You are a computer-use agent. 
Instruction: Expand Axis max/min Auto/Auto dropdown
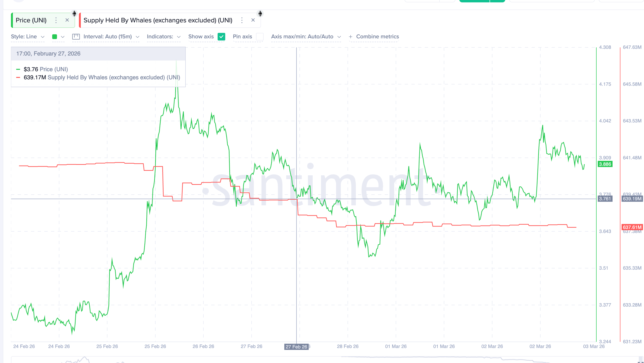pyautogui.click(x=306, y=37)
